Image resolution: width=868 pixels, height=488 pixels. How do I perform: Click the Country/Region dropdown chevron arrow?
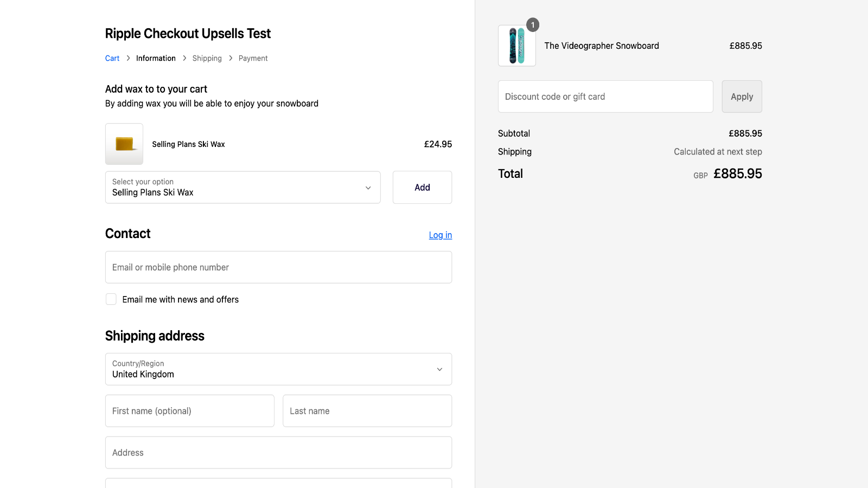[x=439, y=369]
